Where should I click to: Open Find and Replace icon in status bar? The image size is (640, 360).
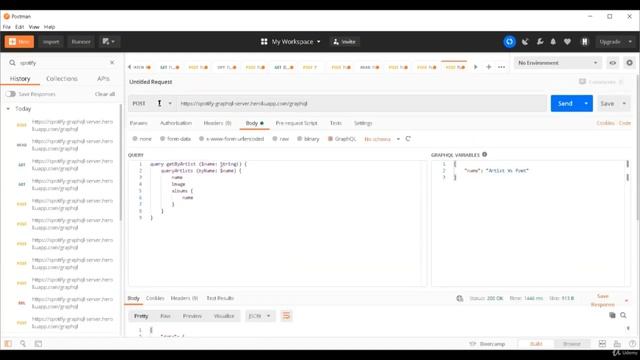click(23, 344)
